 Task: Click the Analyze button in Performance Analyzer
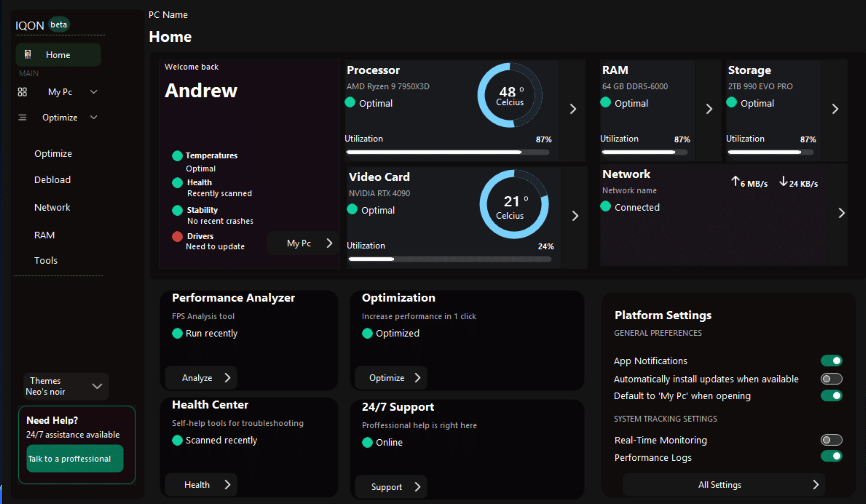[x=200, y=378]
